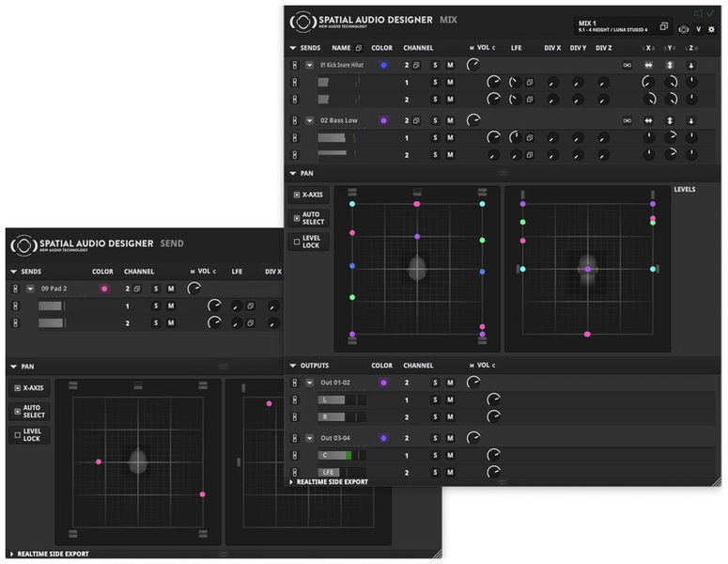Click drag handle of Out 01-02 row
Image resolution: width=728 pixels, height=564 pixels.
(294, 383)
